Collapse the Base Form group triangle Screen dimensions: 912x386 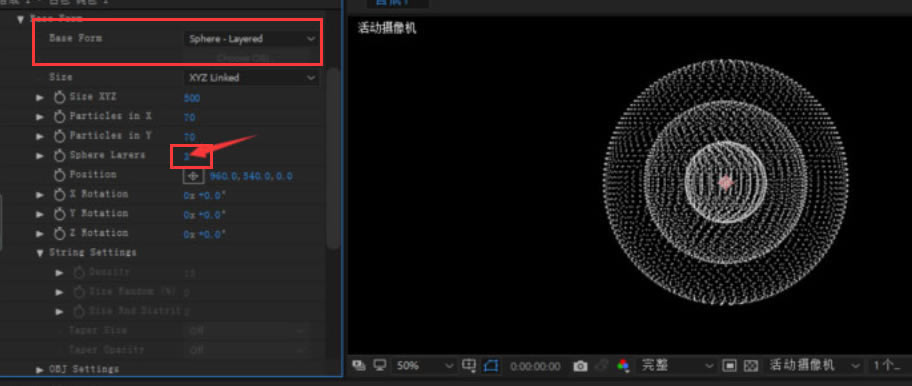pyautogui.click(x=21, y=19)
